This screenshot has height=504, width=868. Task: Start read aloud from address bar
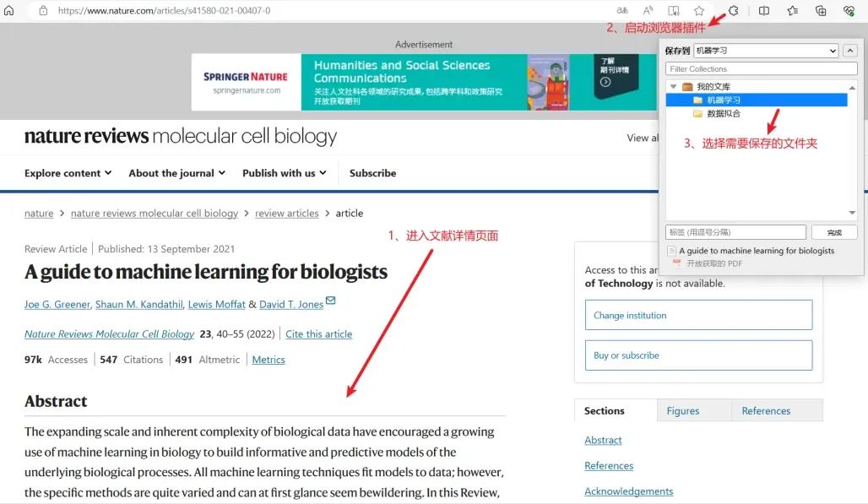tap(648, 11)
